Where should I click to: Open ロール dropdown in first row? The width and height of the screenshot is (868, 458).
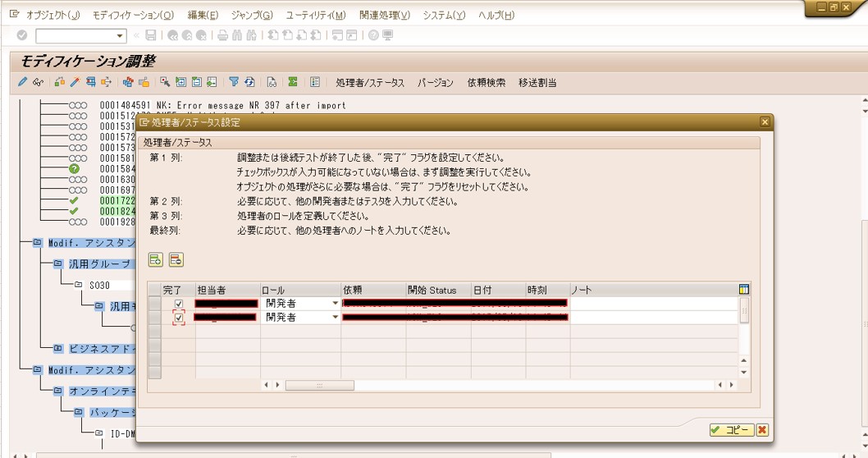[335, 305]
